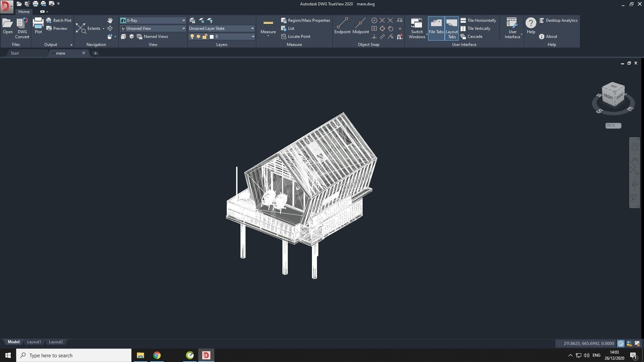Image resolution: width=644 pixels, height=362 pixels.
Task: Click the Batch Plot icon
Action: 49,20
